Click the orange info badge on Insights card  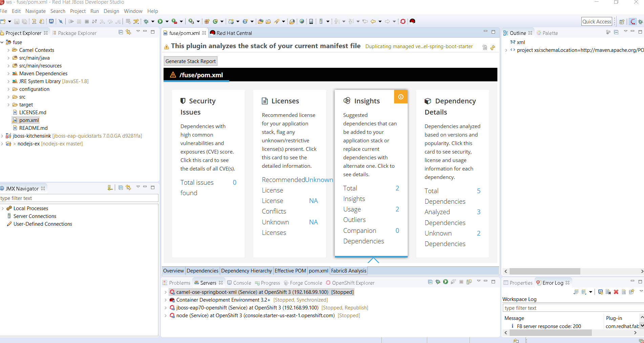pyautogui.click(x=401, y=97)
